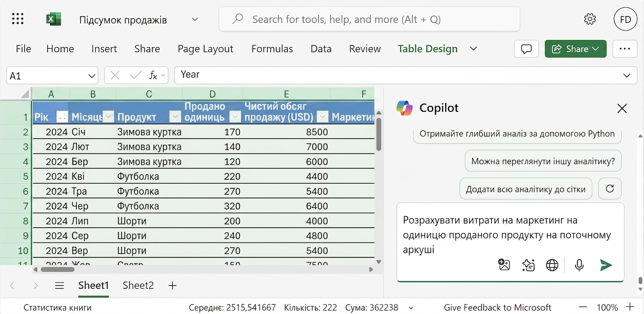Open the Review tab
The image size is (644, 314).
365,48
